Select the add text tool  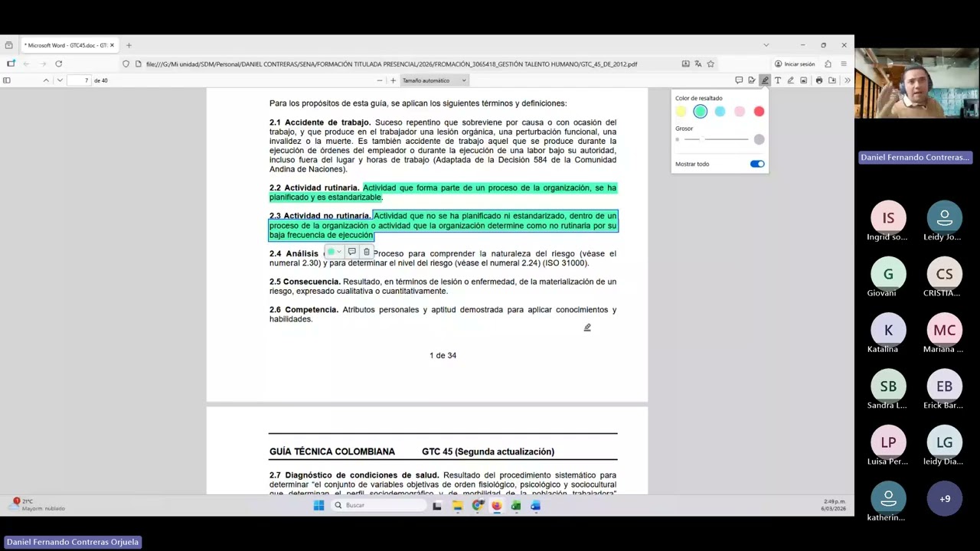pyautogui.click(x=778, y=80)
